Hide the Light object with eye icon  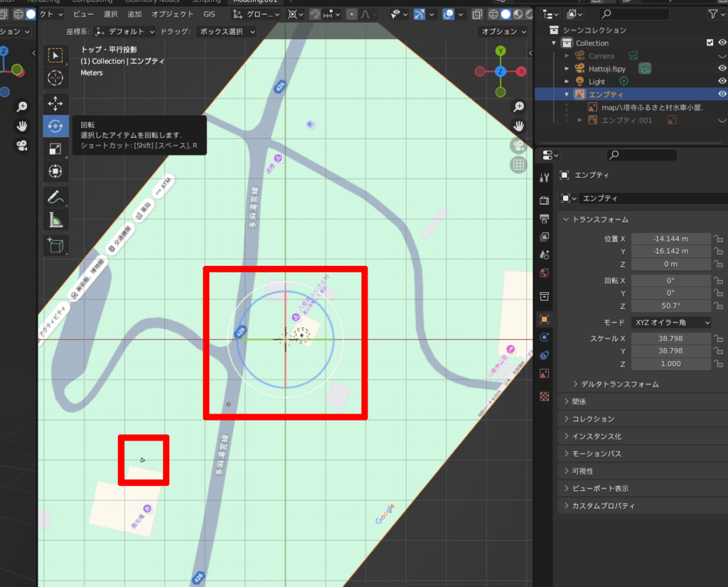click(722, 82)
